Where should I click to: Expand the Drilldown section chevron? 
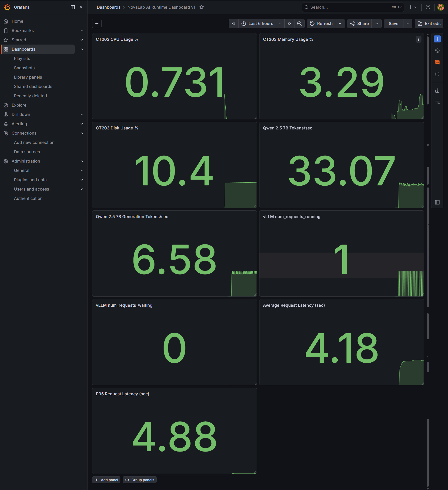[x=82, y=115]
